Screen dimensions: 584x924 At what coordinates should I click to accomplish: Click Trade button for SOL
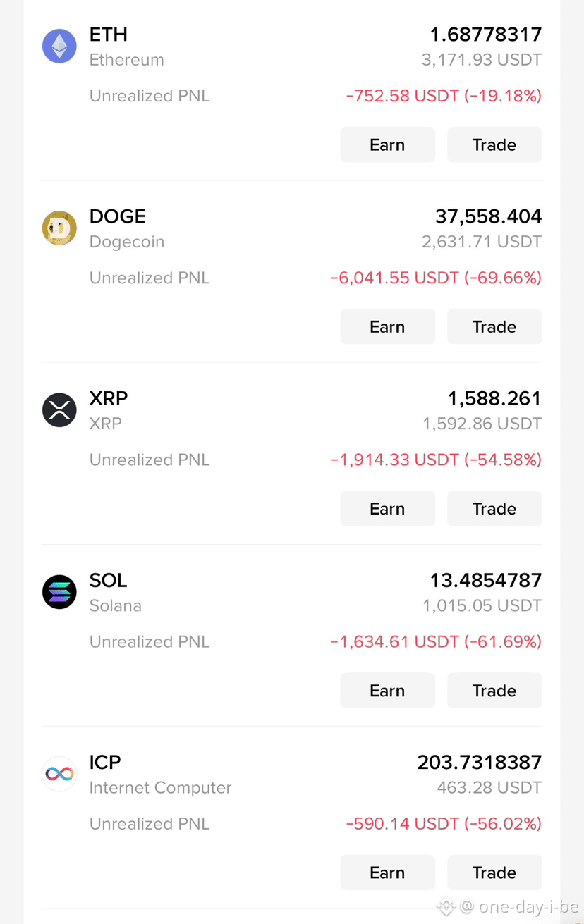coord(494,690)
